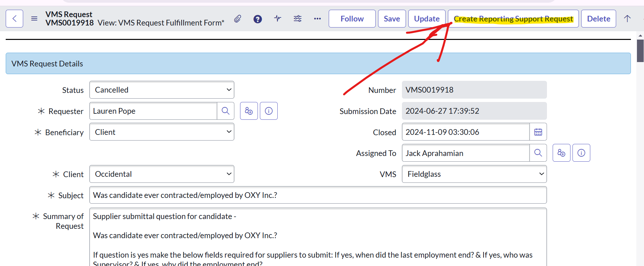
Task: Click the Delete button
Action: [x=599, y=18]
